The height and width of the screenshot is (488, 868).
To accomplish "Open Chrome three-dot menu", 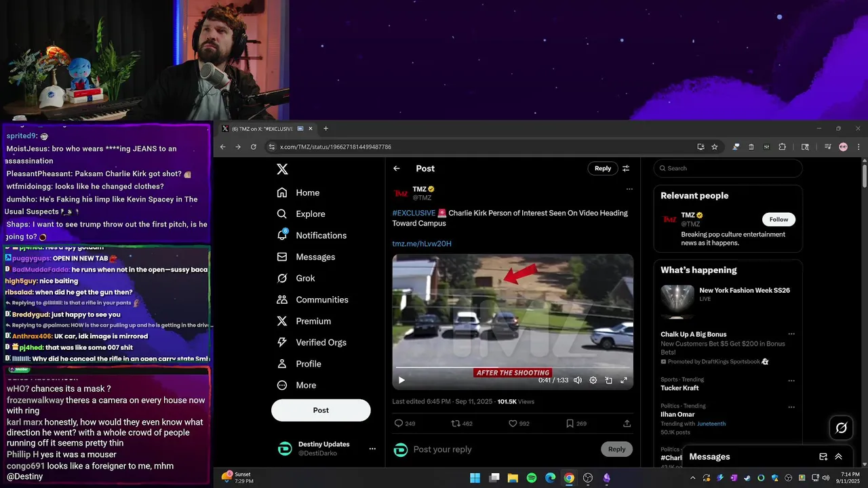I will (x=859, y=146).
